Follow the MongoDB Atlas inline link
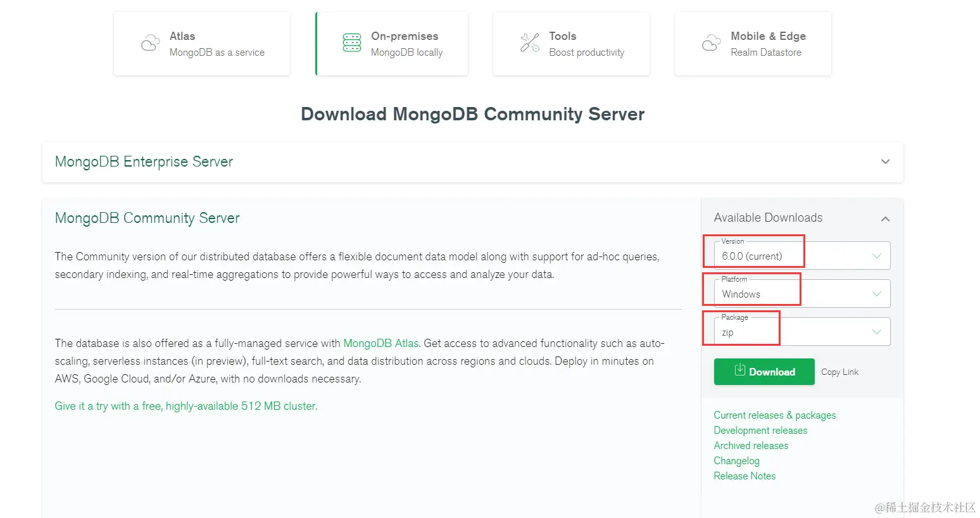Screen dimensions: 980x518 381,343
